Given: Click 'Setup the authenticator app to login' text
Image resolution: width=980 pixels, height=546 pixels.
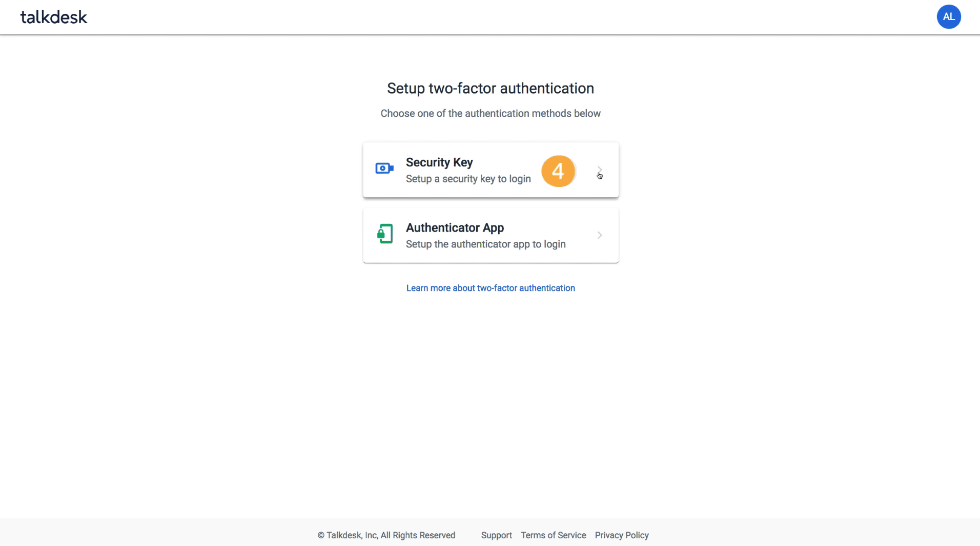Looking at the screenshot, I should pos(486,244).
